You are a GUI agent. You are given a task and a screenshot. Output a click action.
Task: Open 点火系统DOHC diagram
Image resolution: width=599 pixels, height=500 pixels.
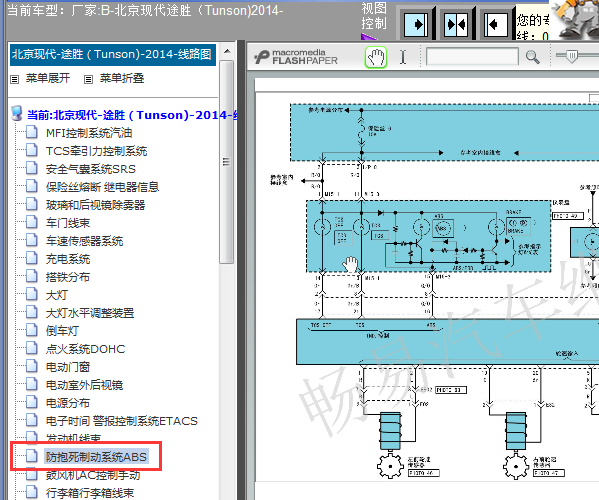click(x=85, y=349)
